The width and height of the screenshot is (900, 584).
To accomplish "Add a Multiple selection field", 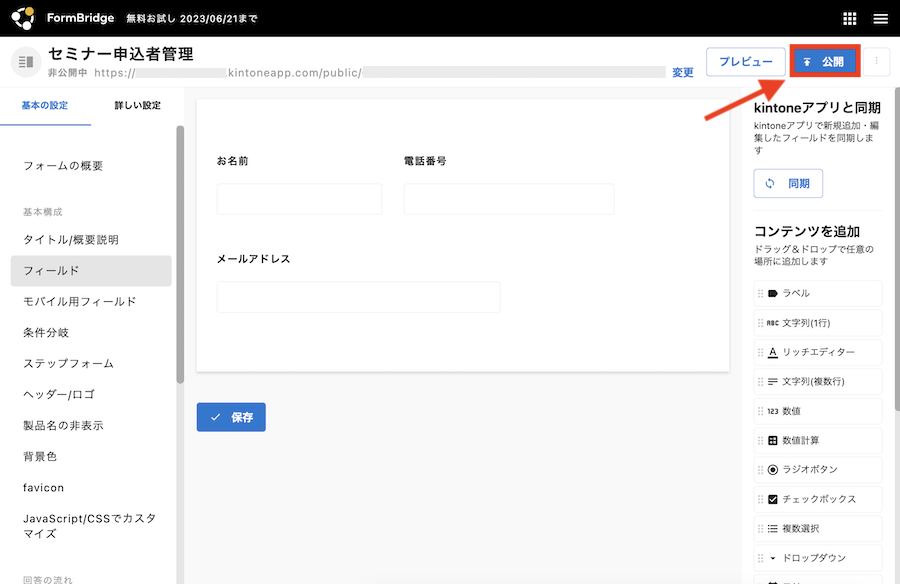I will (x=818, y=528).
